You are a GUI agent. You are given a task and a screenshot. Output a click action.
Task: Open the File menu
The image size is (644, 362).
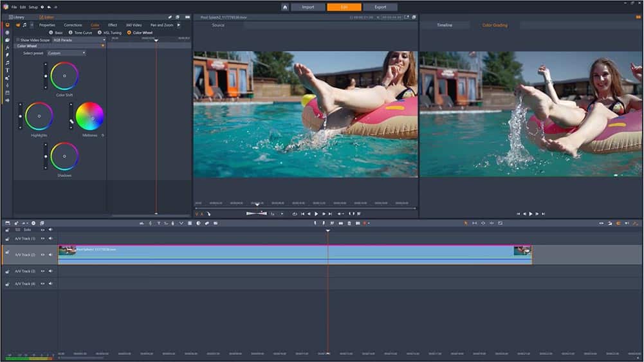point(14,7)
